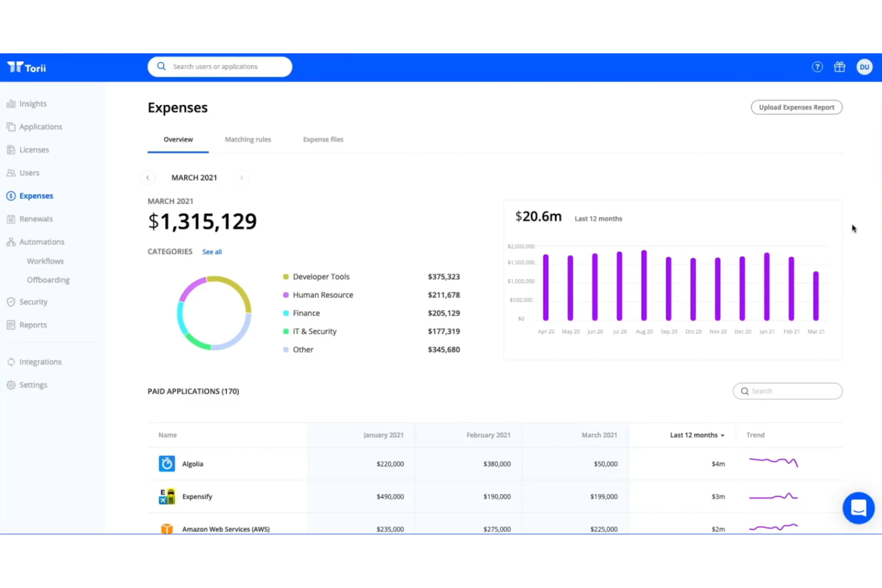
Task: Click the Upload Expenses Report button
Action: point(796,107)
